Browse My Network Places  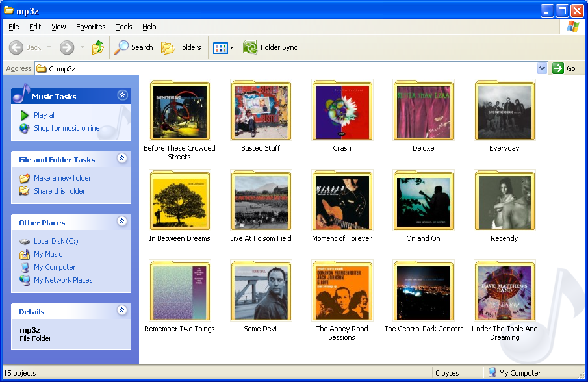(63, 280)
